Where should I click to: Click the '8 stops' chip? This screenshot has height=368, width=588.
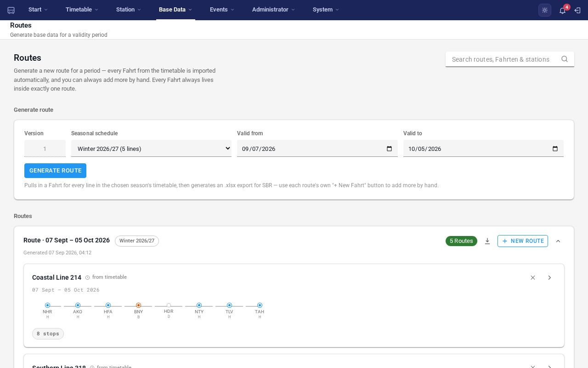tap(48, 333)
